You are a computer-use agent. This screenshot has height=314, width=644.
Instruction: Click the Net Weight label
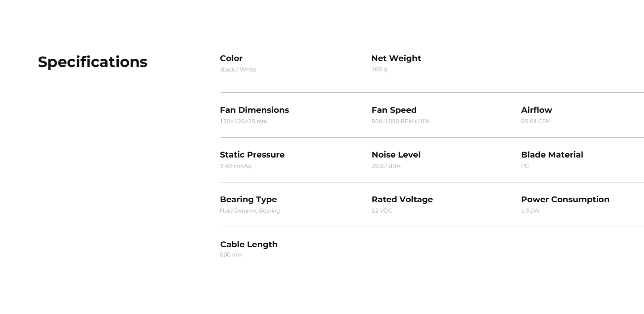tap(396, 58)
